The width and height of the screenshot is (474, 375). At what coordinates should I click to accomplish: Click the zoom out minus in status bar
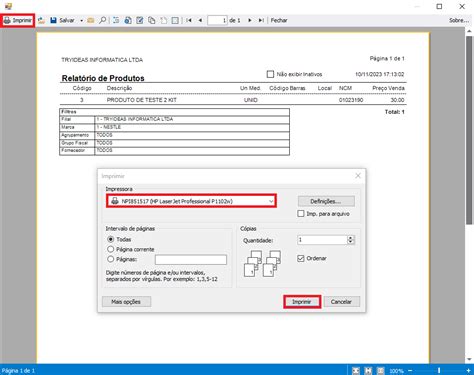click(410, 371)
